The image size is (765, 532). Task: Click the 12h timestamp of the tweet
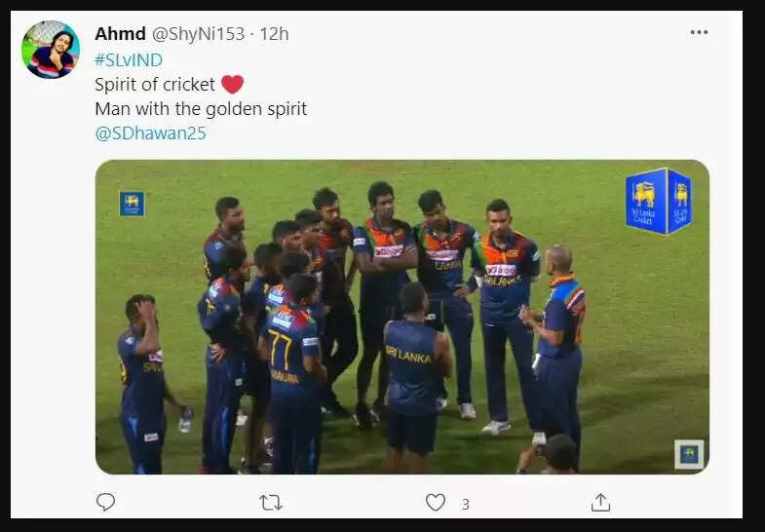pos(274,34)
